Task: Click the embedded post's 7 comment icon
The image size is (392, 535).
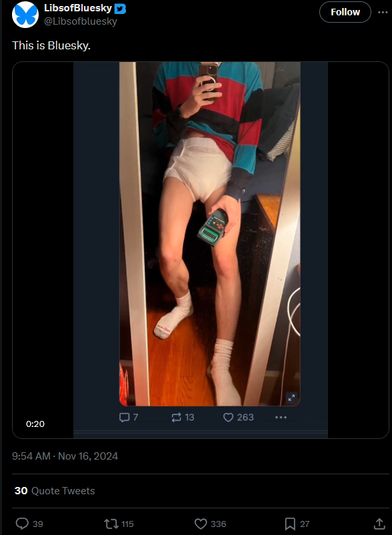Action: pyautogui.click(x=125, y=418)
